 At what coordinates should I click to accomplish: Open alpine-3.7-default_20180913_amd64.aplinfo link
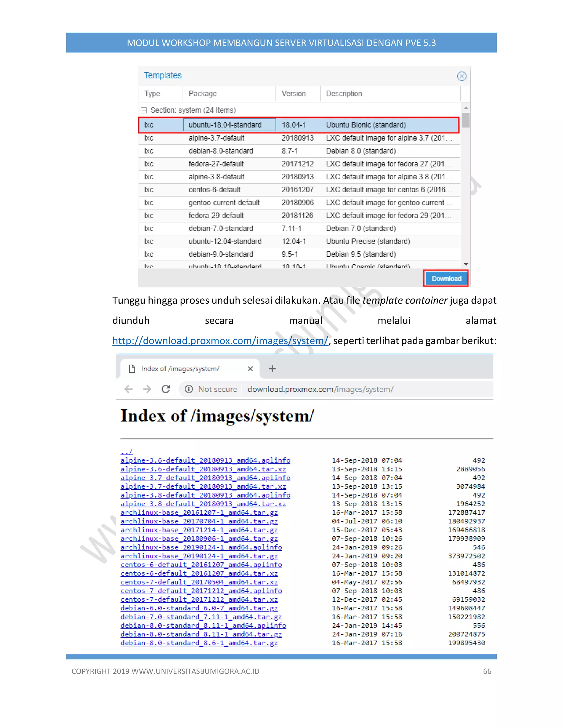point(205,478)
